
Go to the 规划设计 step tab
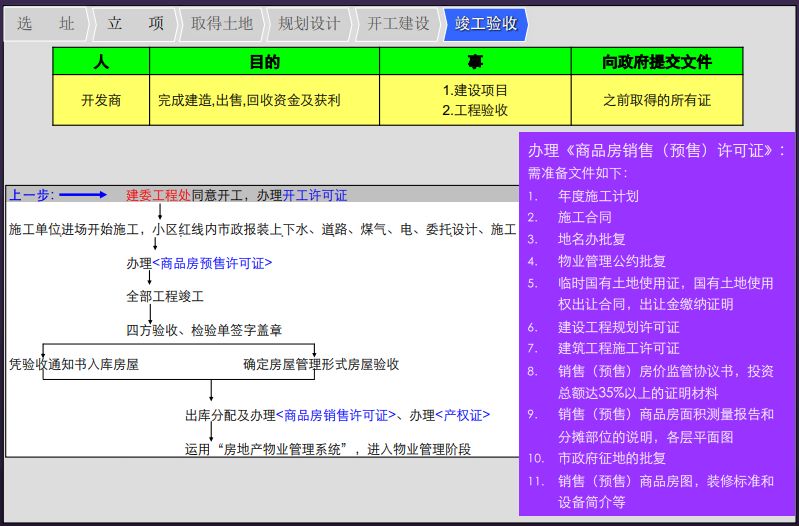(x=309, y=23)
